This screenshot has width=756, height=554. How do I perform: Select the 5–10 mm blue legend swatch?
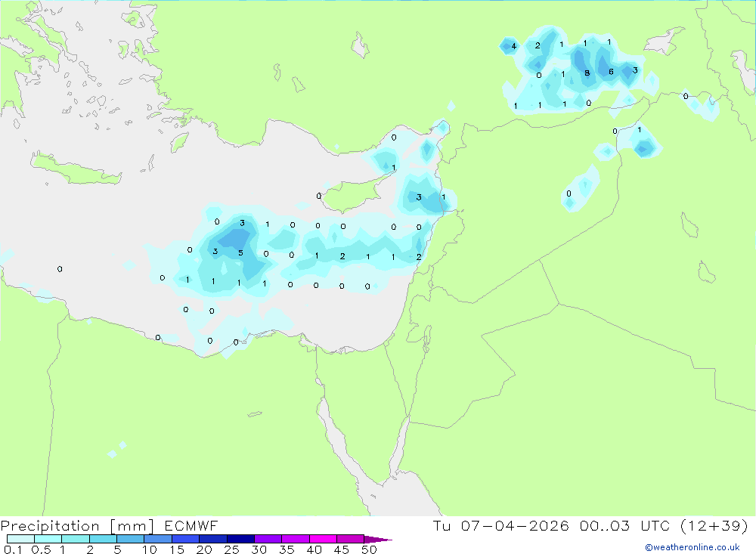click(x=131, y=539)
